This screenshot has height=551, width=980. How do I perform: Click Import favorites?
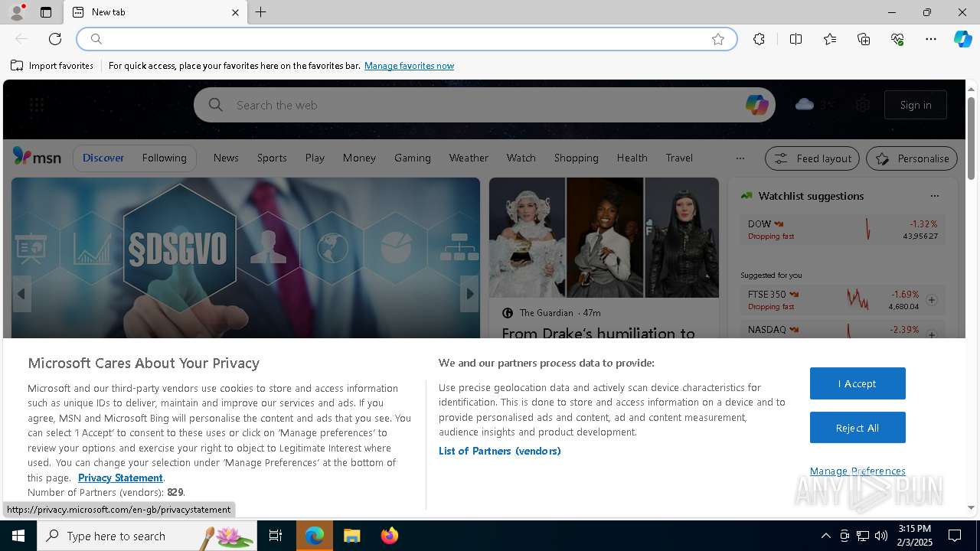(52, 66)
